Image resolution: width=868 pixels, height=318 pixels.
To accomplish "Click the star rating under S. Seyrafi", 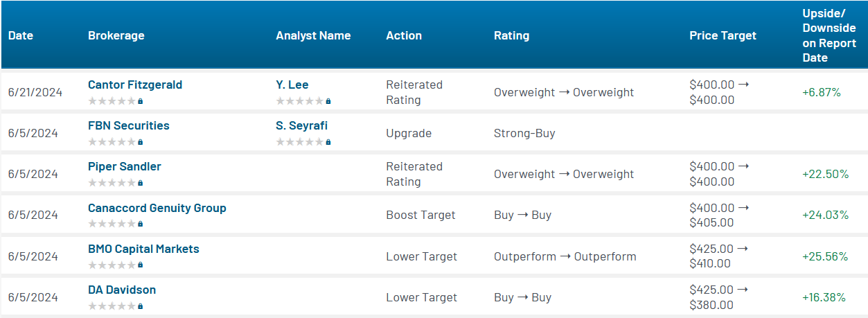I will coord(300,142).
